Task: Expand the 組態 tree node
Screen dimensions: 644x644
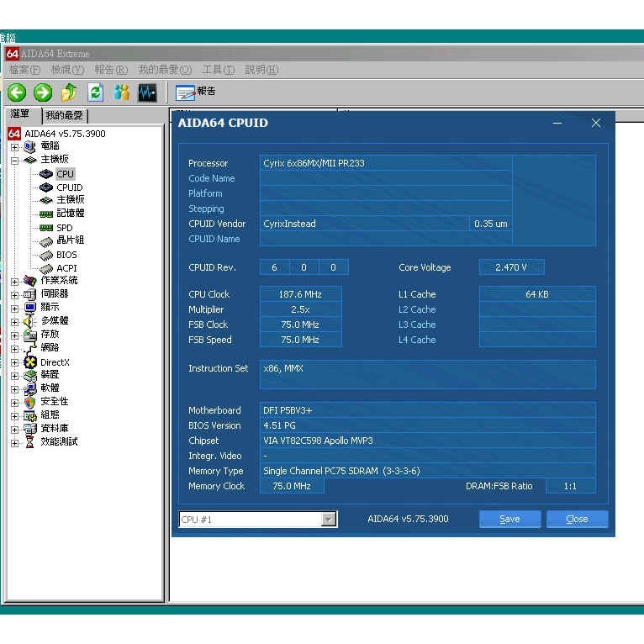Action: click(x=15, y=416)
